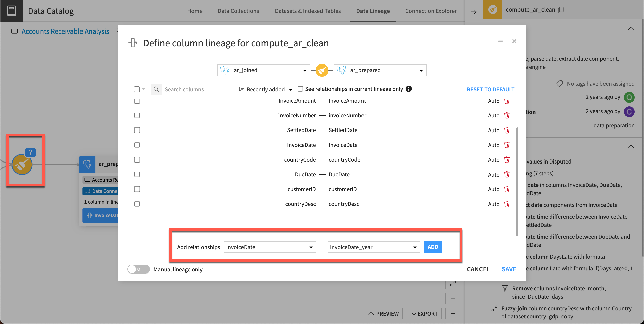This screenshot has width=644, height=324.
Task: Open Datasets & Indexed Tables tab
Action: click(x=308, y=11)
